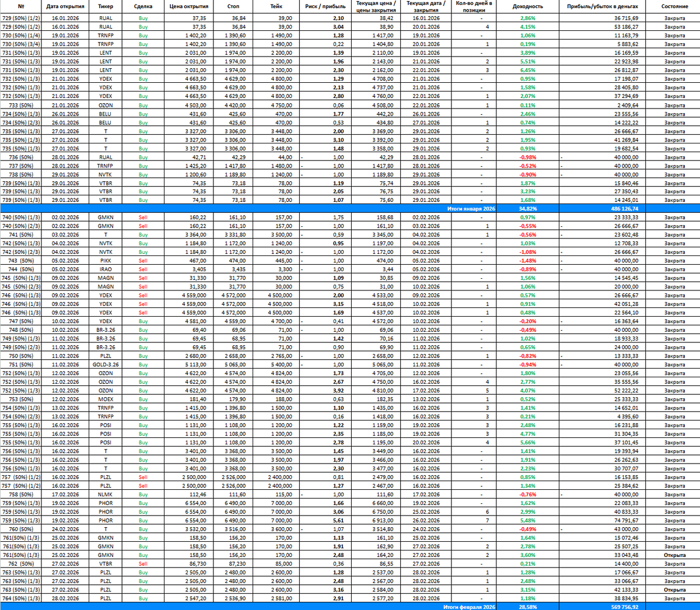Click the GOLD-3.26 ticker cell
700x610 pixels.
(x=106, y=364)
